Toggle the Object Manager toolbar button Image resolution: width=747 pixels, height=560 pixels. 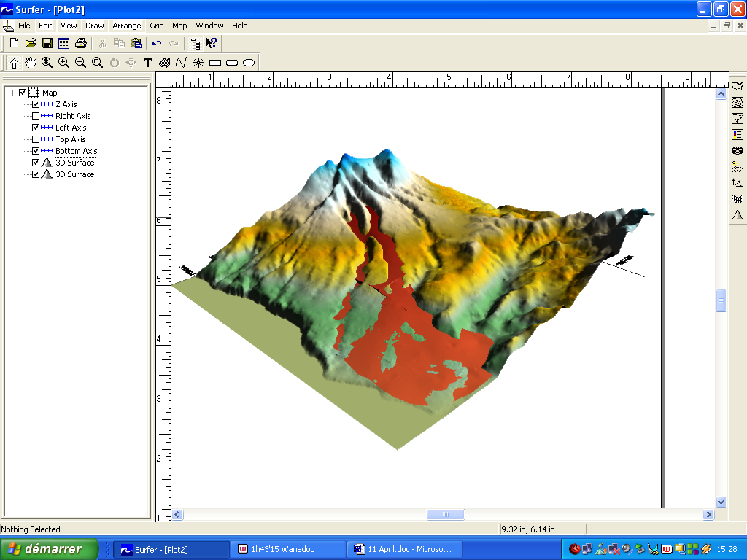point(195,43)
